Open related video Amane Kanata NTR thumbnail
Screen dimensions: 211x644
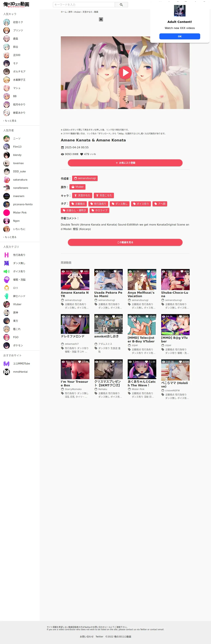coord(75,280)
